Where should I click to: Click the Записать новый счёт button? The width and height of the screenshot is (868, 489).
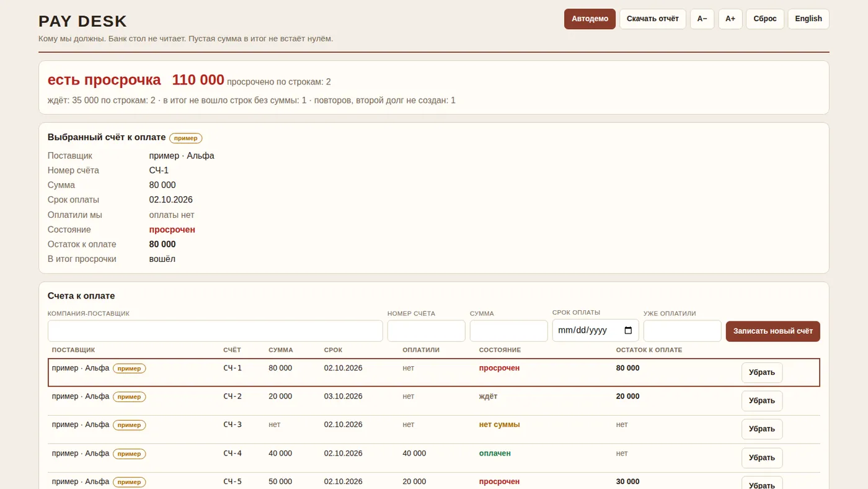click(773, 331)
